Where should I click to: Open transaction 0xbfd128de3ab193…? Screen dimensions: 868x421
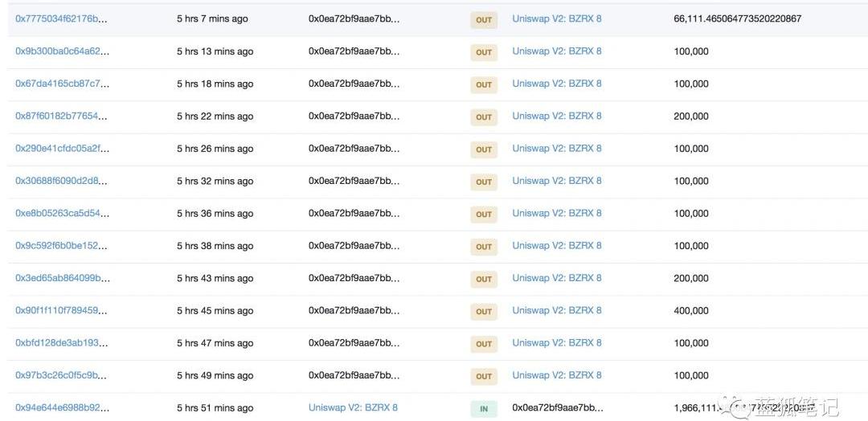pyautogui.click(x=62, y=343)
